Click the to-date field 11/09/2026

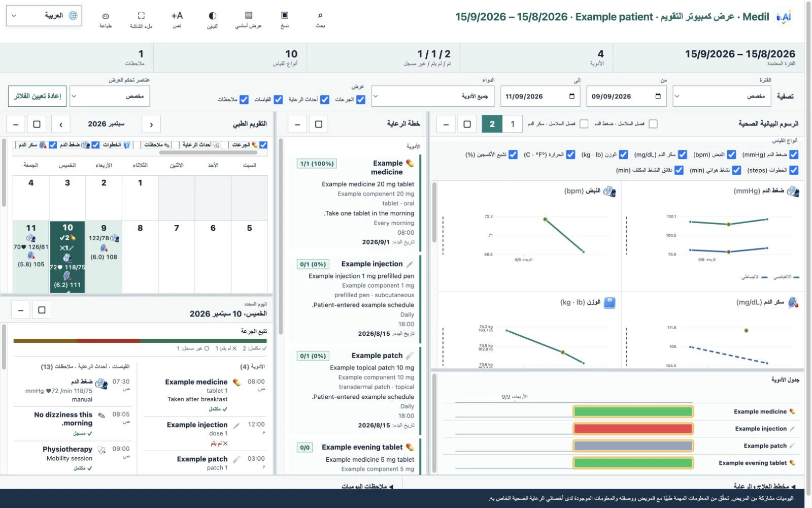coord(540,96)
